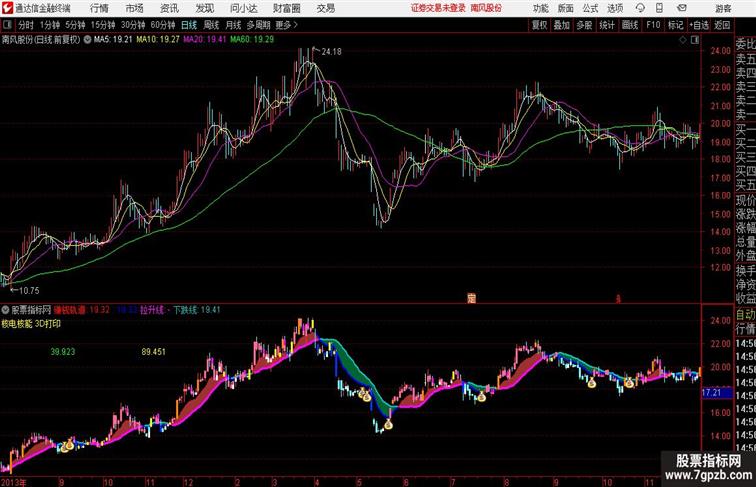The image size is (756, 487).
Task: Click the 南风股份 stock name in title bar
Action: [x=486, y=8]
